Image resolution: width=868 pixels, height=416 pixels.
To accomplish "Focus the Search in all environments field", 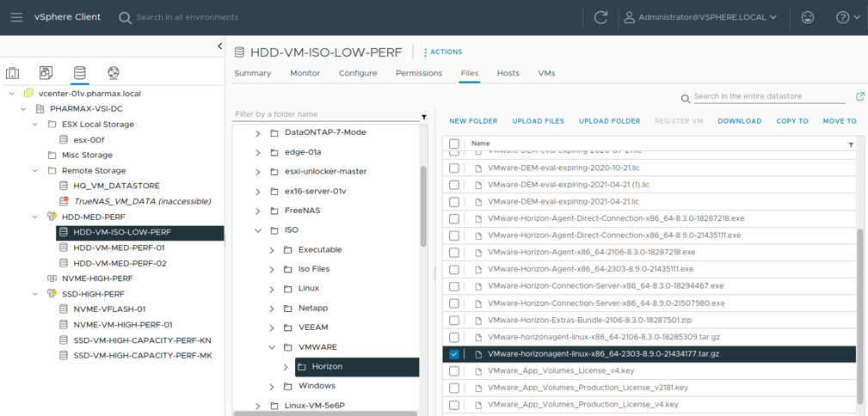I will click(188, 17).
